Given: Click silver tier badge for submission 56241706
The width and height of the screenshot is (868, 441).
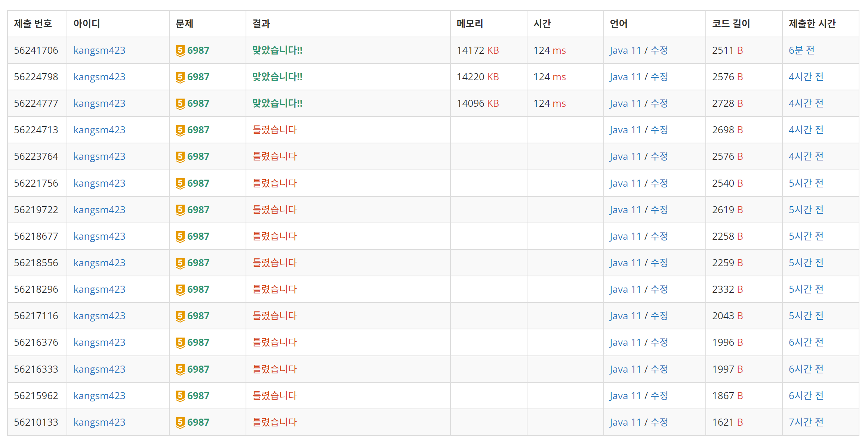Looking at the screenshot, I should pyautogui.click(x=180, y=50).
